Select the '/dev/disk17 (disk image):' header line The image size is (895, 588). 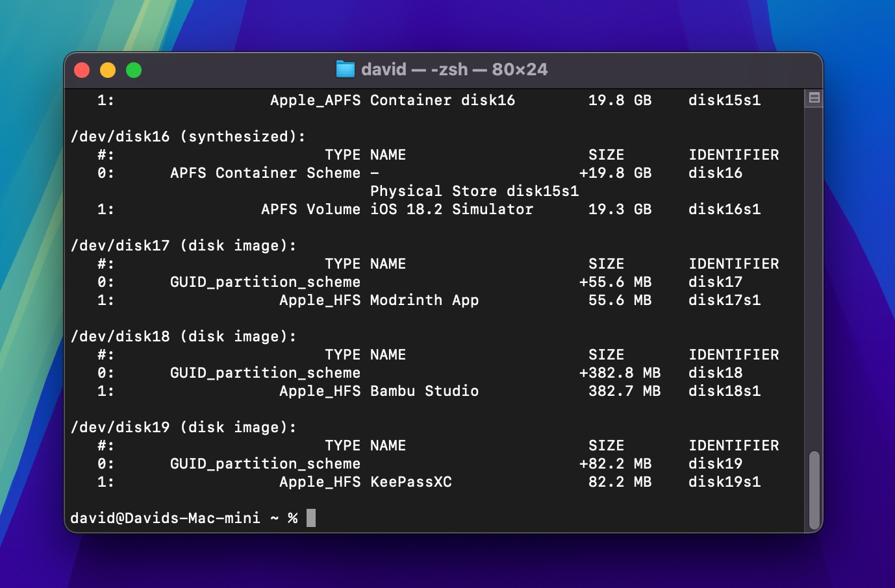183,245
